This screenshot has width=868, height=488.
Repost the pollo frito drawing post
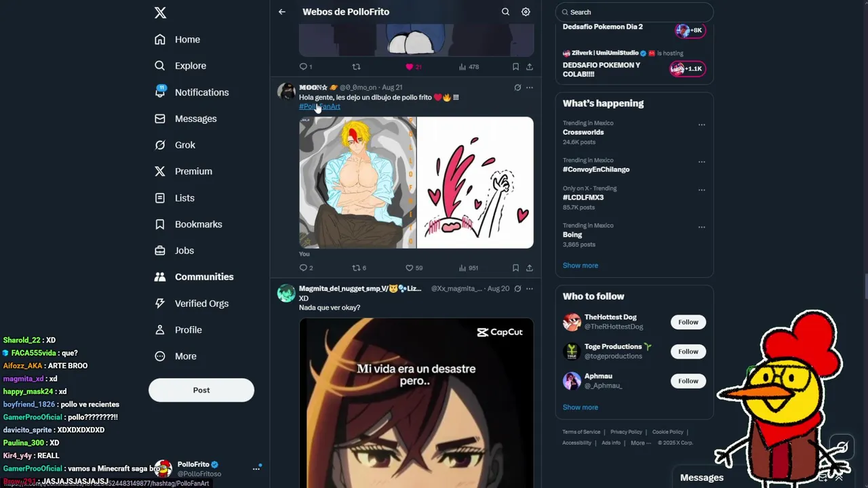359,268
